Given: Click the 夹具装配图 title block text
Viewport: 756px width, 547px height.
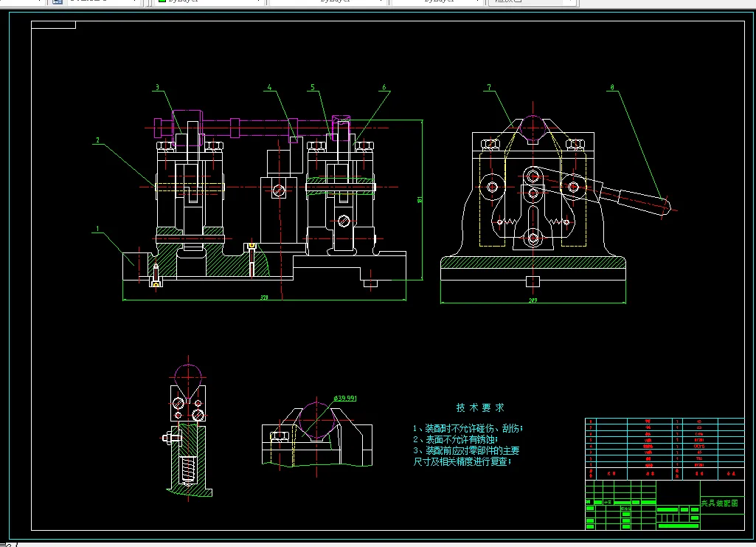Looking at the screenshot, I should click(x=718, y=503).
